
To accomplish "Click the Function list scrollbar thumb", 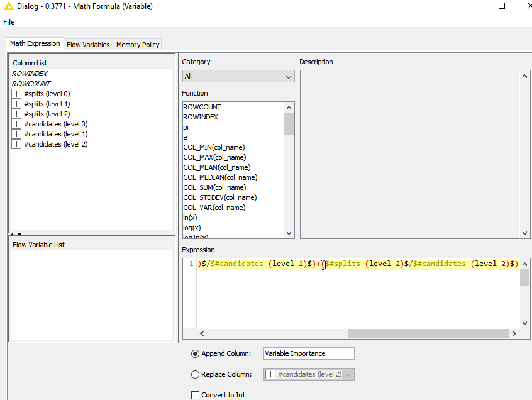I will point(289,123).
